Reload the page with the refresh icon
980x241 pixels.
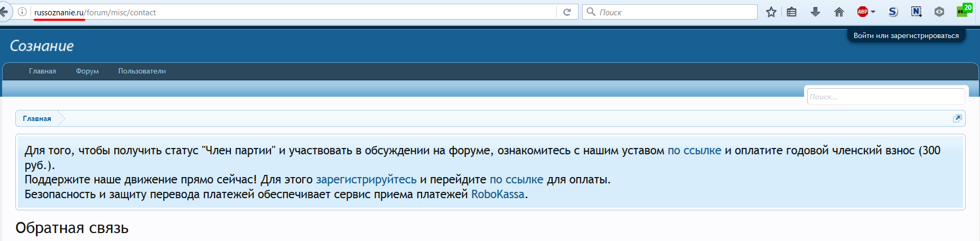point(567,12)
